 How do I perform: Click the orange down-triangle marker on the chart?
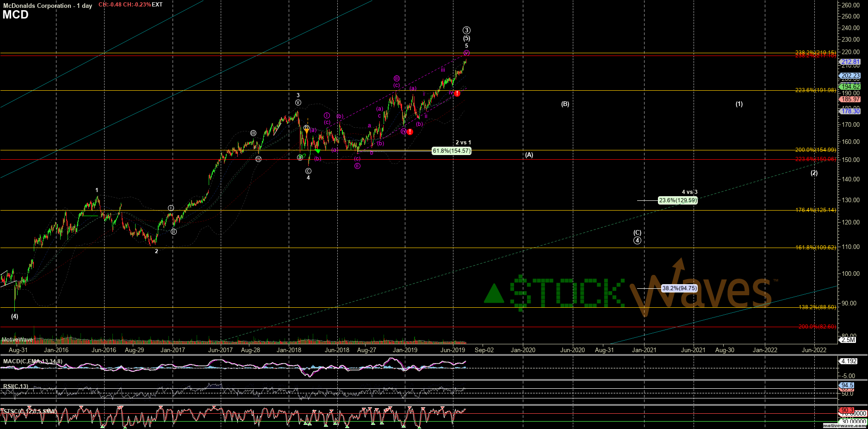pos(306,131)
